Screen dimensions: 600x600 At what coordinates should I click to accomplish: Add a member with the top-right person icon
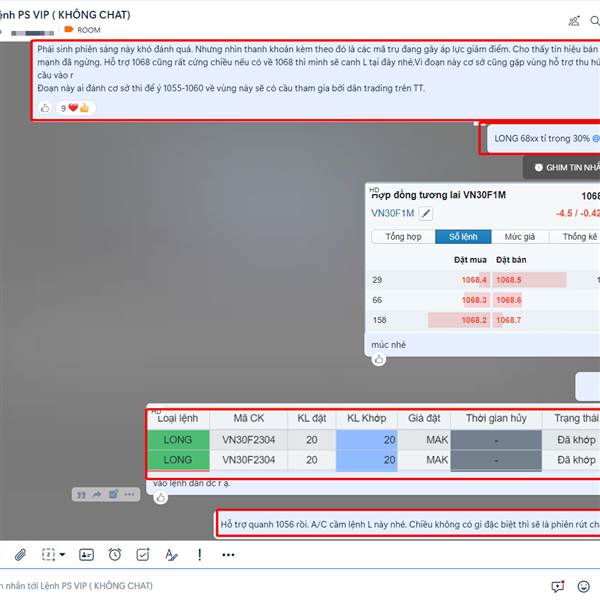click(574, 21)
